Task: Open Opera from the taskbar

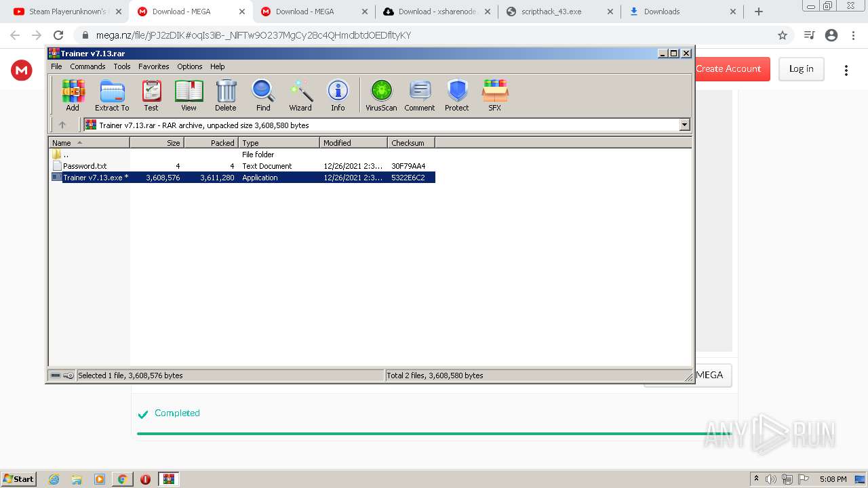Action: click(x=145, y=479)
